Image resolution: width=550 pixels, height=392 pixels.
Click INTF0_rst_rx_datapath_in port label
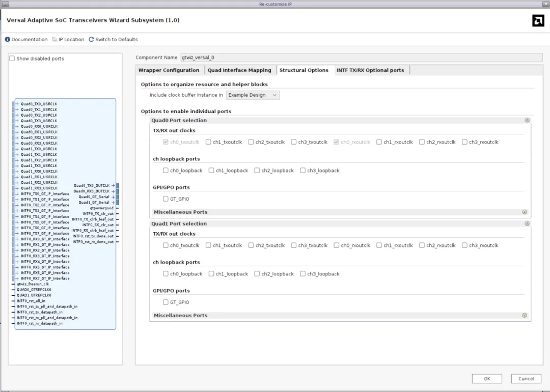pyautogui.click(x=40, y=323)
